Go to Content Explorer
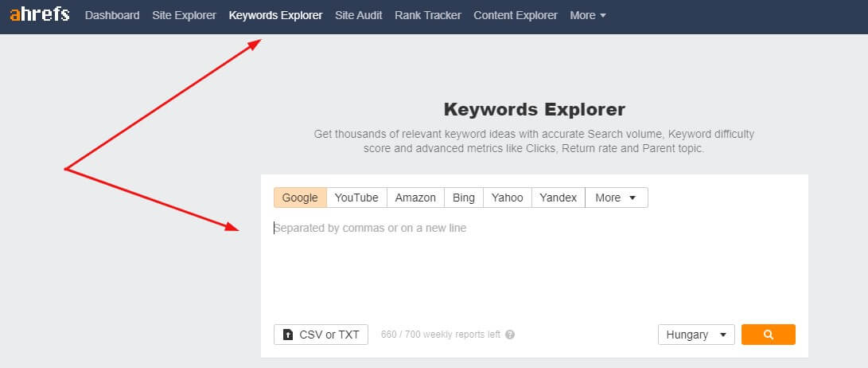The height and width of the screenshot is (368, 868). click(x=516, y=15)
